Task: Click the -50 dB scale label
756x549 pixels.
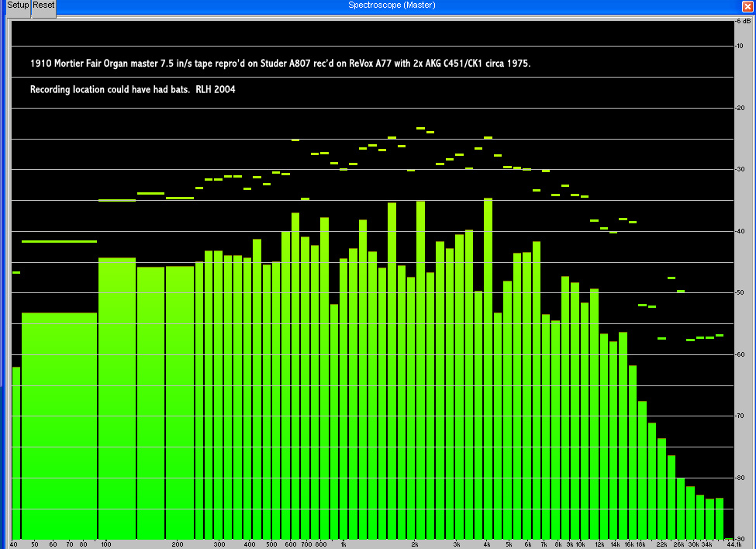Action: pos(740,292)
